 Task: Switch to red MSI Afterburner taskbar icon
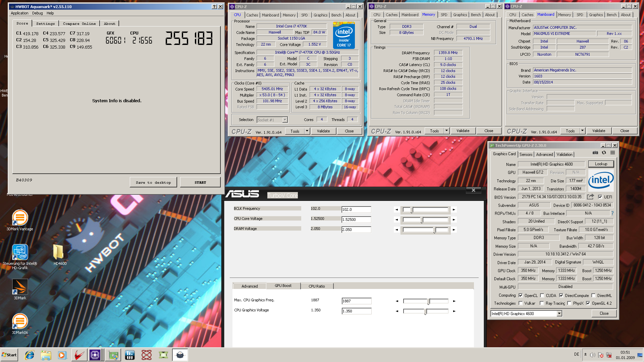click(79, 355)
